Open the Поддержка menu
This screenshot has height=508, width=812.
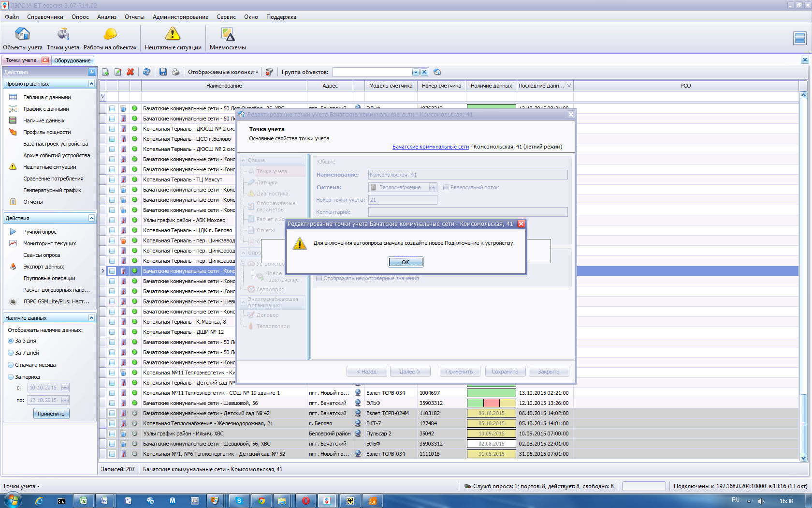pyautogui.click(x=281, y=17)
